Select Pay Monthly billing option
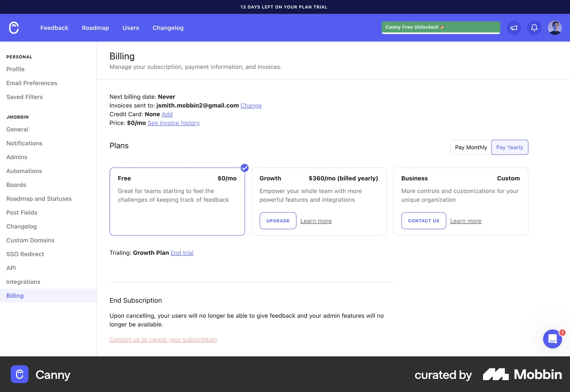570x392 pixels. (x=471, y=147)
